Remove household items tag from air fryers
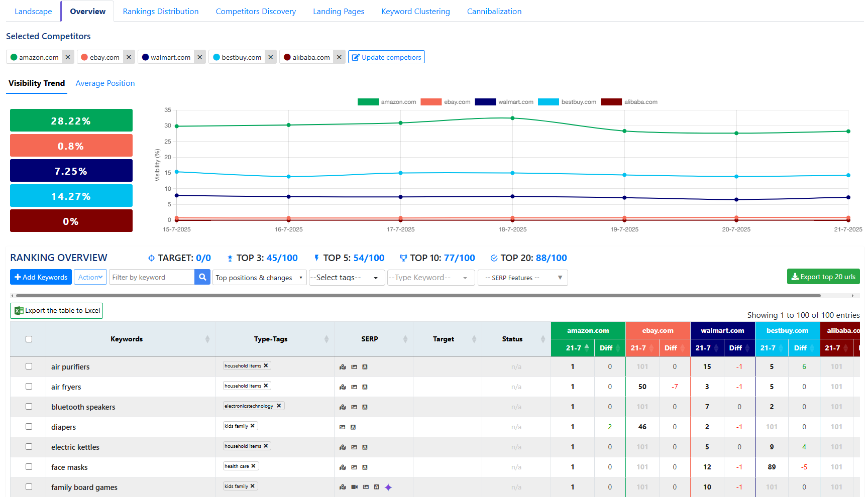Viewport: 868px width, 497px height. point(266,386)
